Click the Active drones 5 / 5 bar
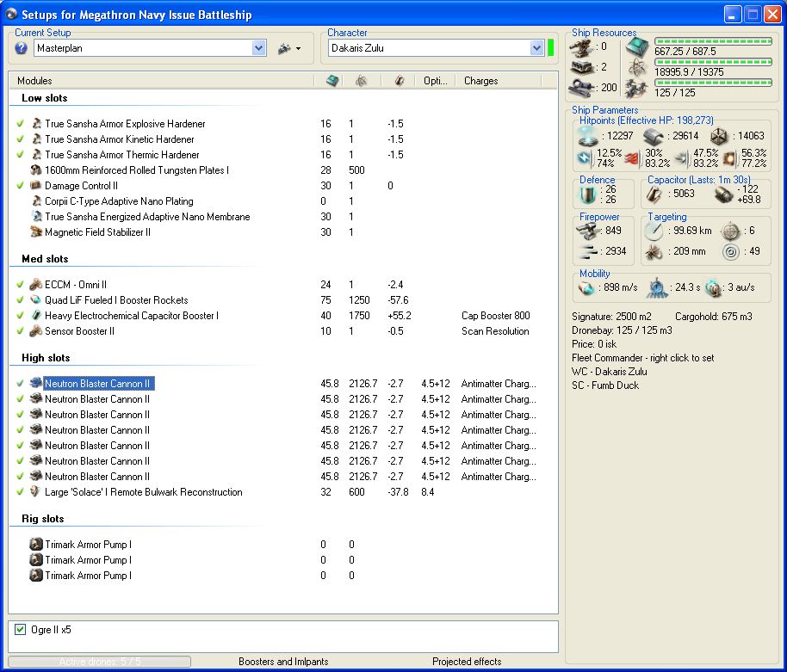 pos(99,662)
